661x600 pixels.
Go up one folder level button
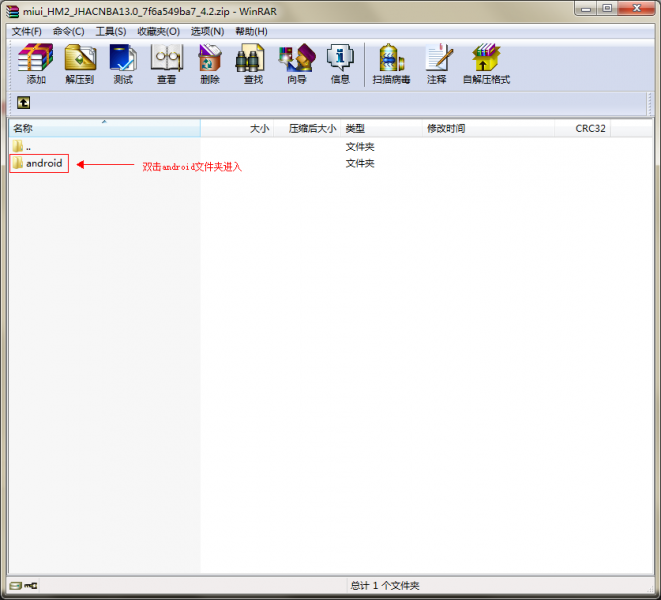[24, 102]
